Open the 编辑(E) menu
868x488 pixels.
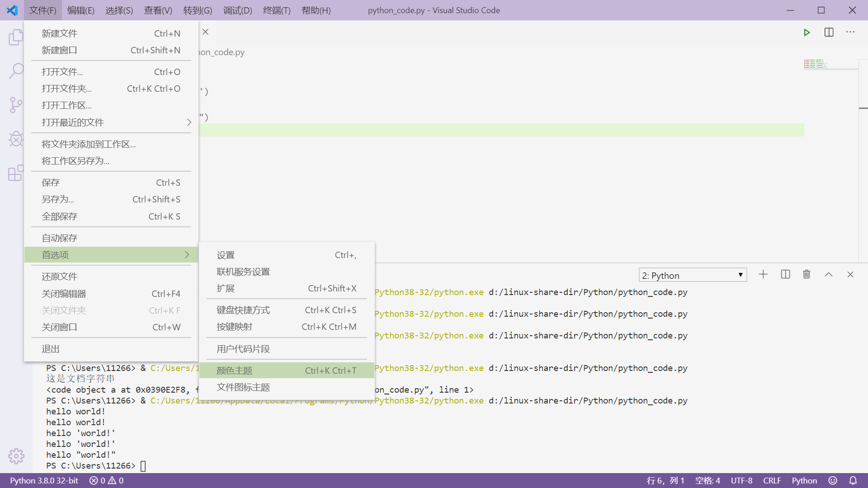pos(81,10)
